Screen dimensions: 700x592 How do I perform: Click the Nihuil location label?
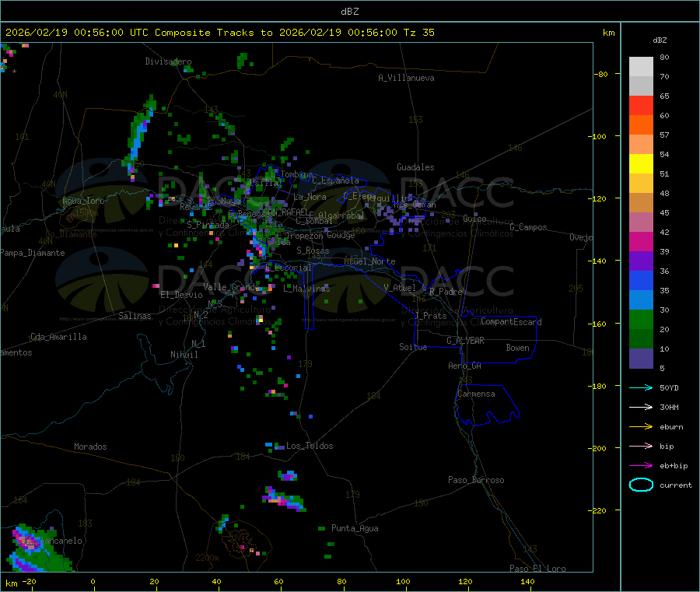point(184,355)
